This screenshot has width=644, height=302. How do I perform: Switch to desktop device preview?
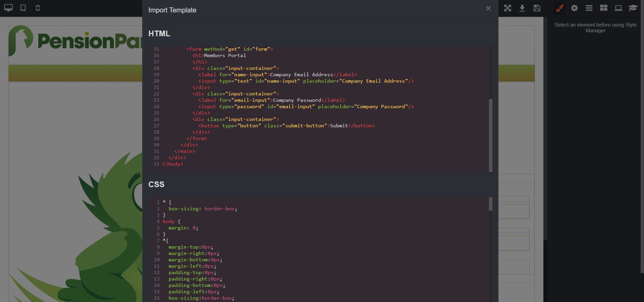click(x=8, y=8)
